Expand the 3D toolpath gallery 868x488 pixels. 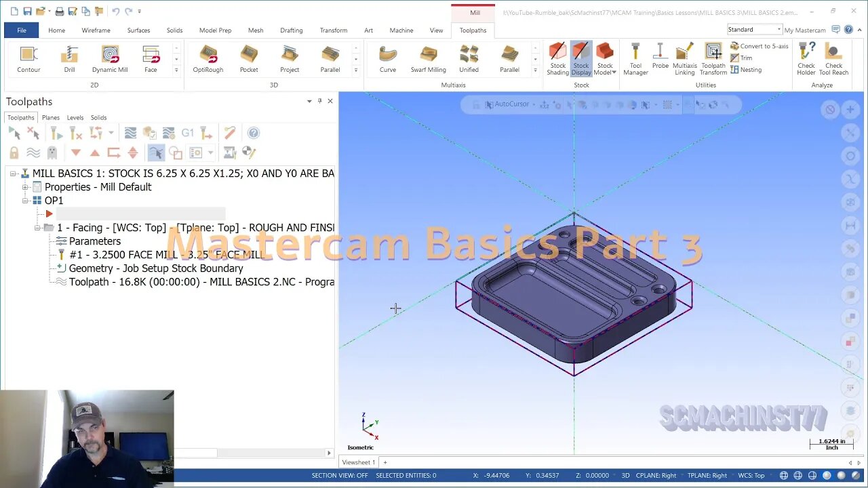click(x=355, y=70)
